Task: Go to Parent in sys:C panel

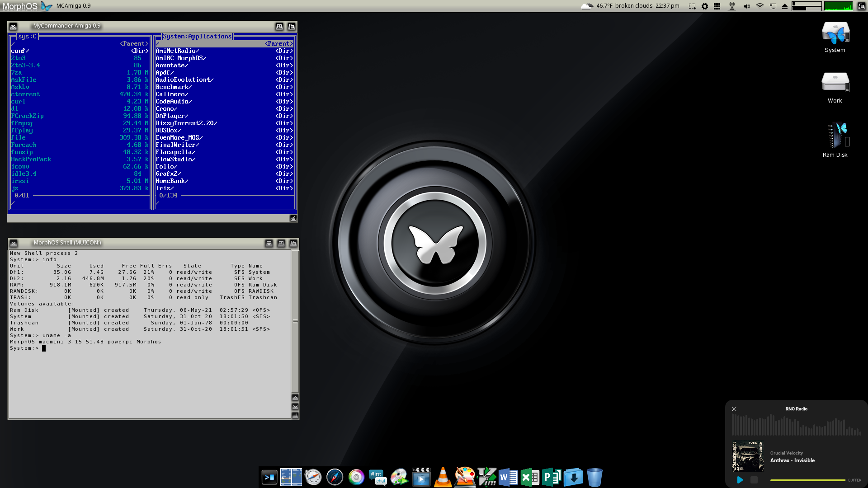Action: tap(134, 44)
